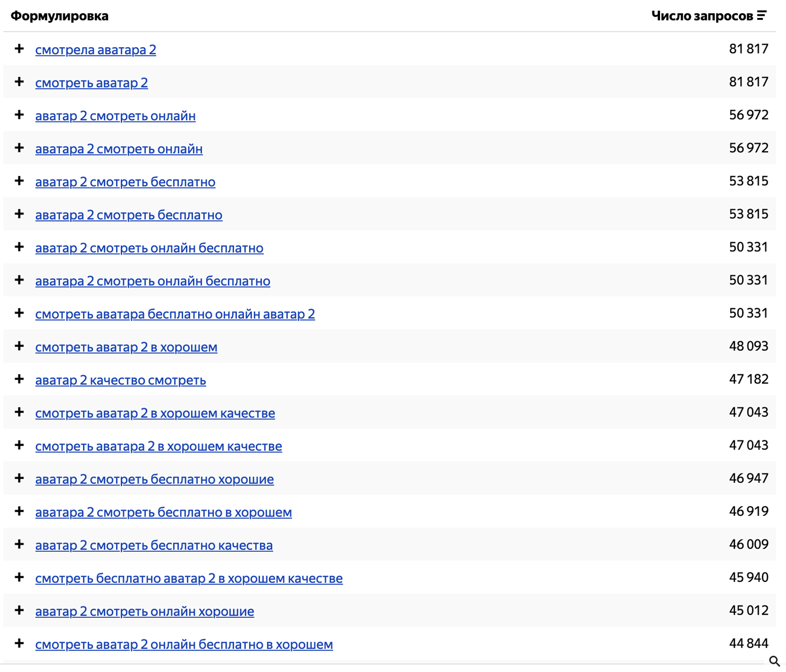Viewport: 786px width, 672px height.
Task: Open link 'смотреть аватара 2 в хорошем качестве'
Action: point(159,446)
